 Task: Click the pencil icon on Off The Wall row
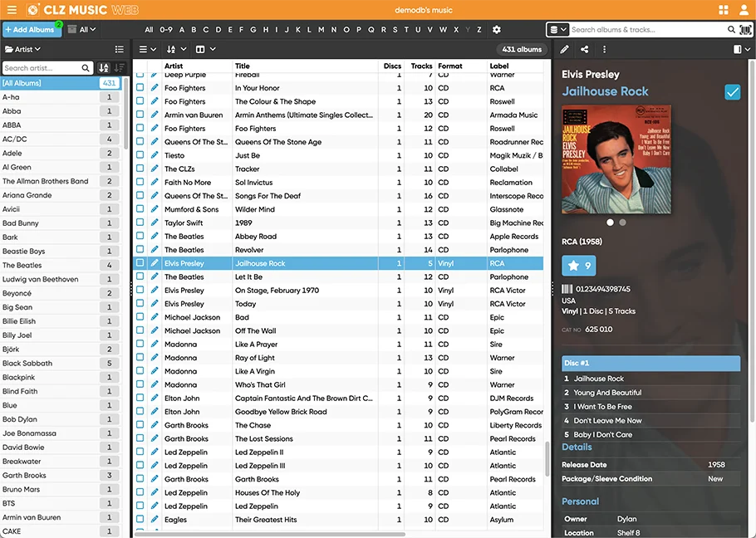coord(155,330)
